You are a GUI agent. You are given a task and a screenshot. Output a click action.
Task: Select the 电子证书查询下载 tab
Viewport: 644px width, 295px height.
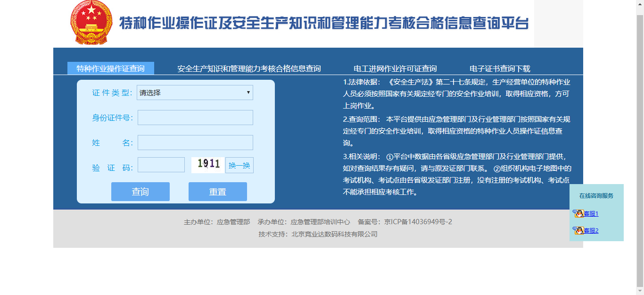[500, 68]
